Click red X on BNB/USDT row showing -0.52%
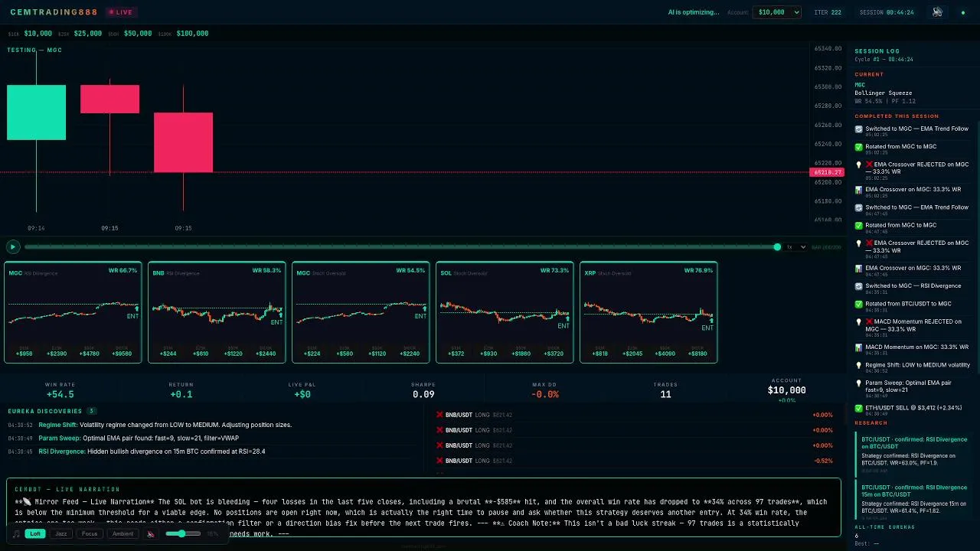980x551 pixels. click(439, 461)
